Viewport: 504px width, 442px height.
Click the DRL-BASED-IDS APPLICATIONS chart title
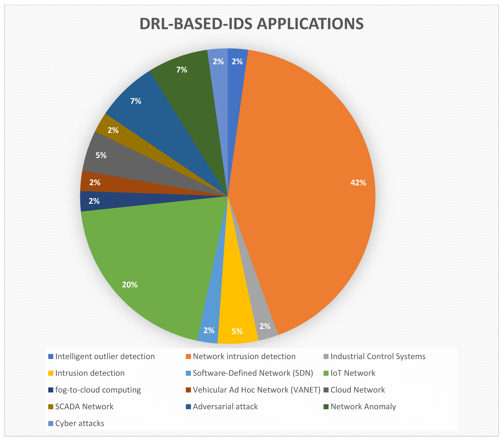coord(251,24)
